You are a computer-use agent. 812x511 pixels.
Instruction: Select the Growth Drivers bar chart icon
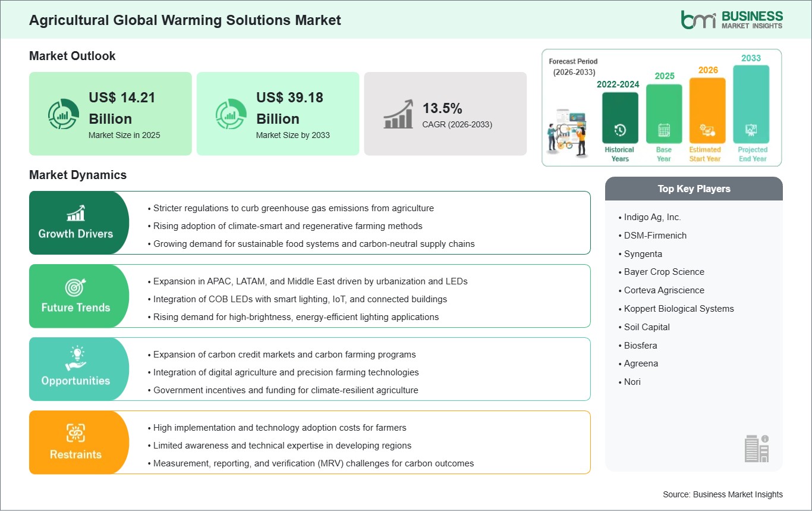77,212
